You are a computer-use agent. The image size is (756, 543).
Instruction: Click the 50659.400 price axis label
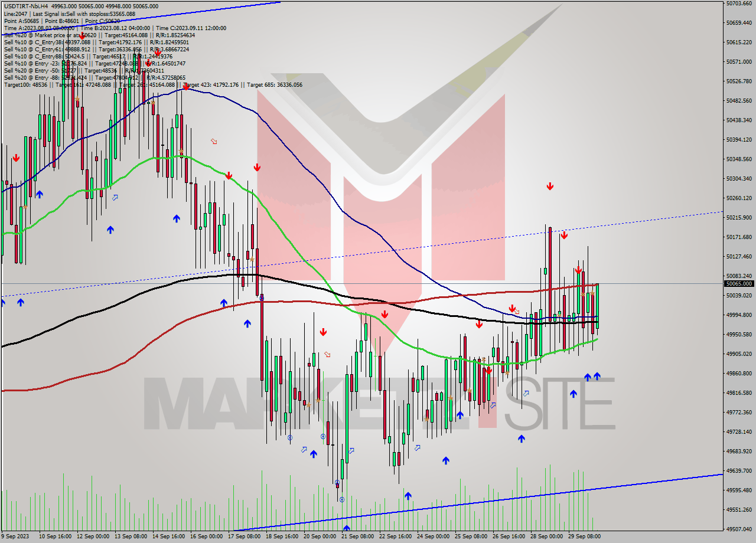pos(739,22)
